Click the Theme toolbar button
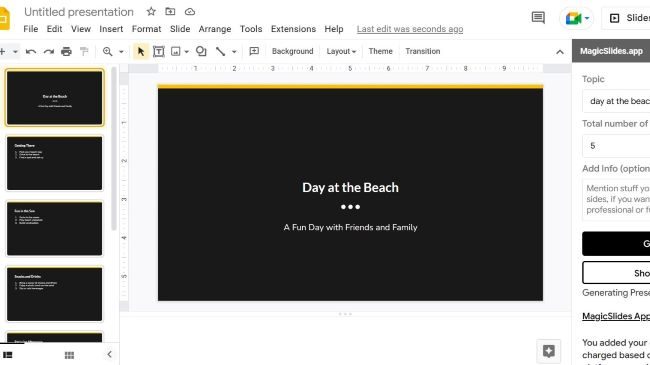 pyautogui.click(x=380, y=51)
